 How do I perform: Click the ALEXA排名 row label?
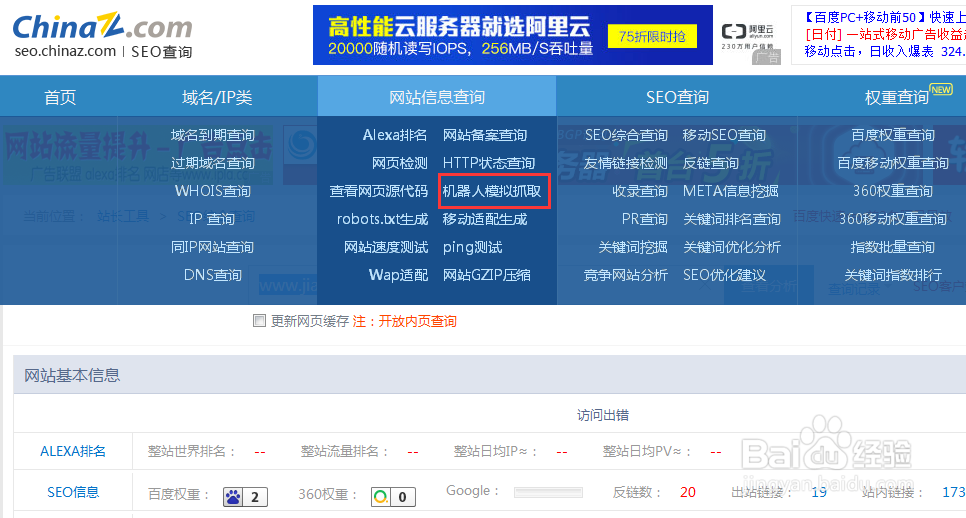pos(73,451)
